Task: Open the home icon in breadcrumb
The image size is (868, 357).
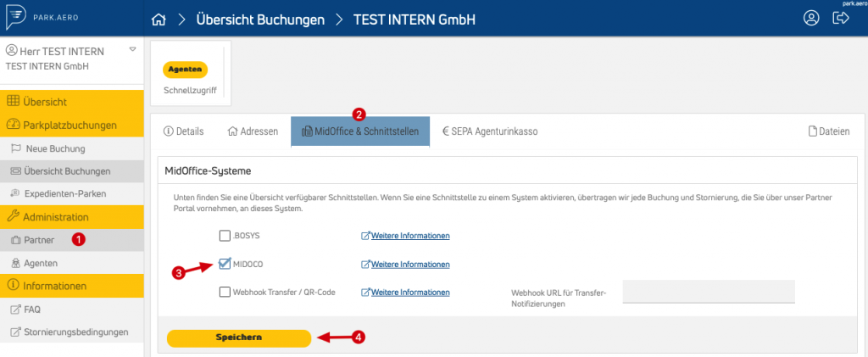Action: pos(159,20)
